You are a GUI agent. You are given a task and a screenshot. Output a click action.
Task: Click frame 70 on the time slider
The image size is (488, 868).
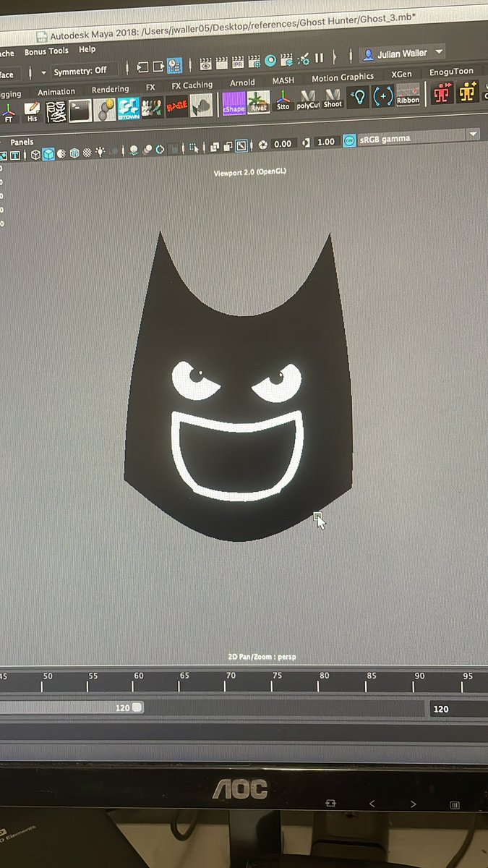point(230,679)
